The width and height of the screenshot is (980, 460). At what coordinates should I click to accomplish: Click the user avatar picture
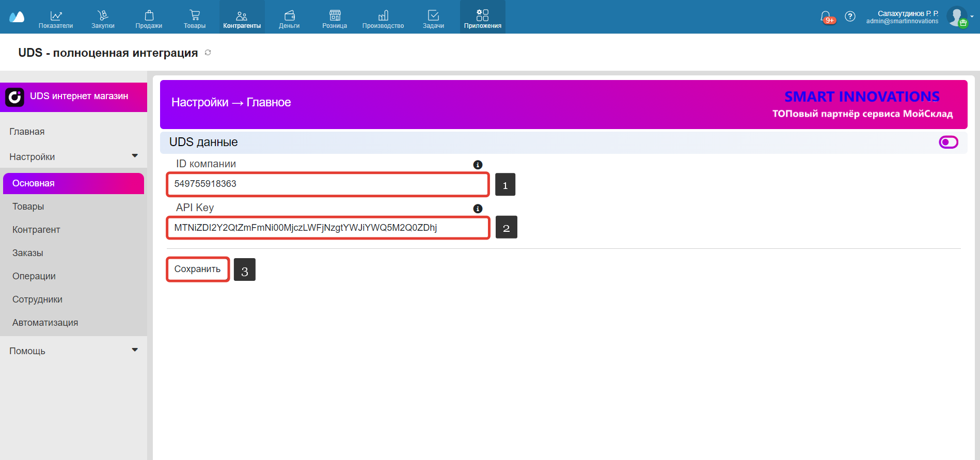957,17
